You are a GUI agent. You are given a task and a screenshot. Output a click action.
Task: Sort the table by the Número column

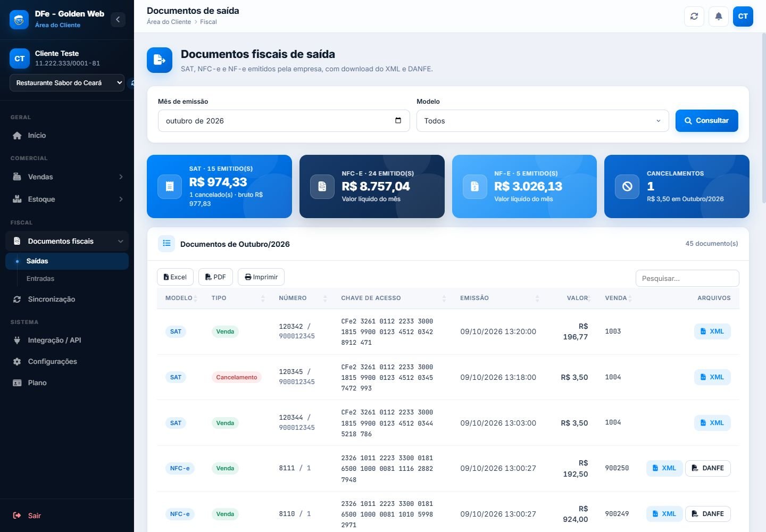click(302, 298)
